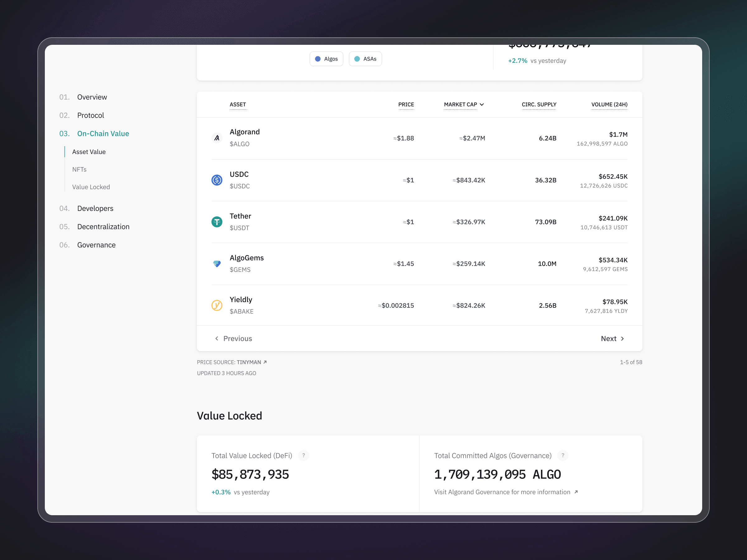Navigate to Governance in sidebar
Image resolution: width=747 pixels, height=560 pixels.
click(96, 245)
